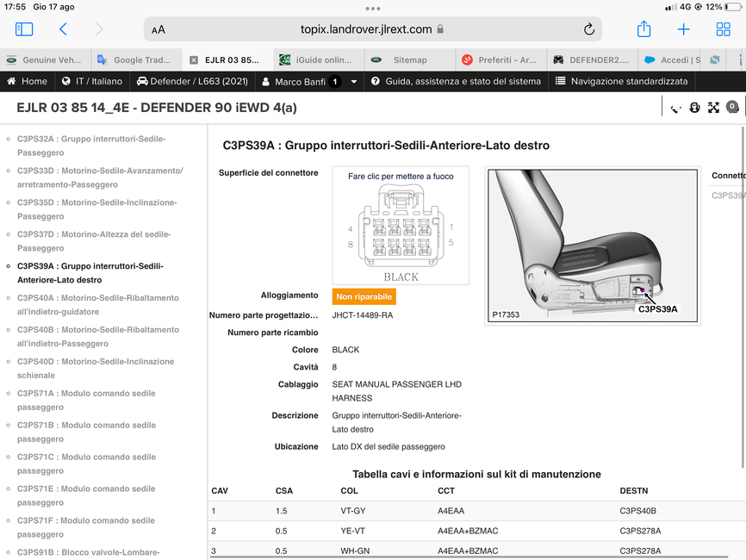Viewport: 746px width, 560px height.
Task: Click the vertical scrollbar on the right edge
Action: [743, 297]
